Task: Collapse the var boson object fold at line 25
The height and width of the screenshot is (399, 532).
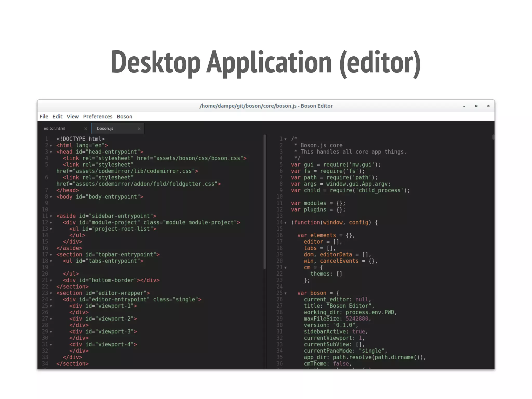Action: 285,294
